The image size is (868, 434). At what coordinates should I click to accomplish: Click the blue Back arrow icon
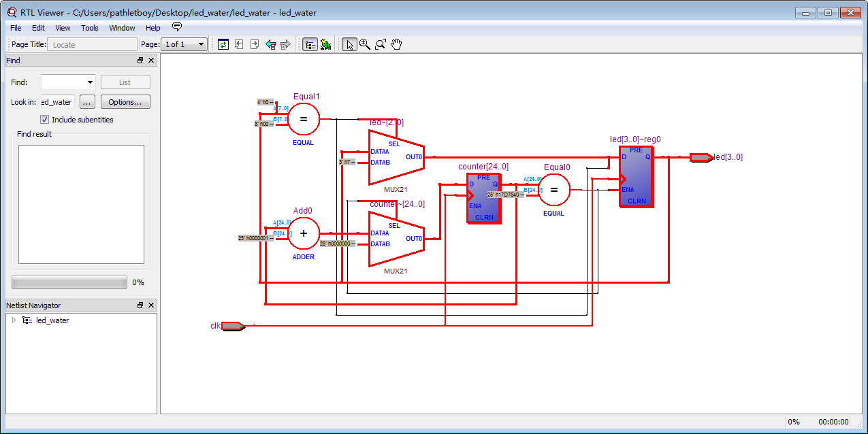point(270,44)
